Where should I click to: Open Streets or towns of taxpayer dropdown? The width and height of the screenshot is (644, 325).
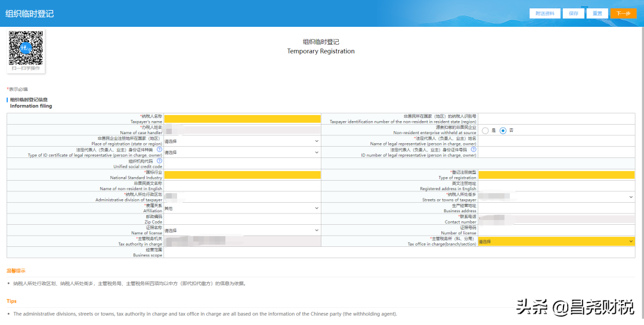[556, 197]
